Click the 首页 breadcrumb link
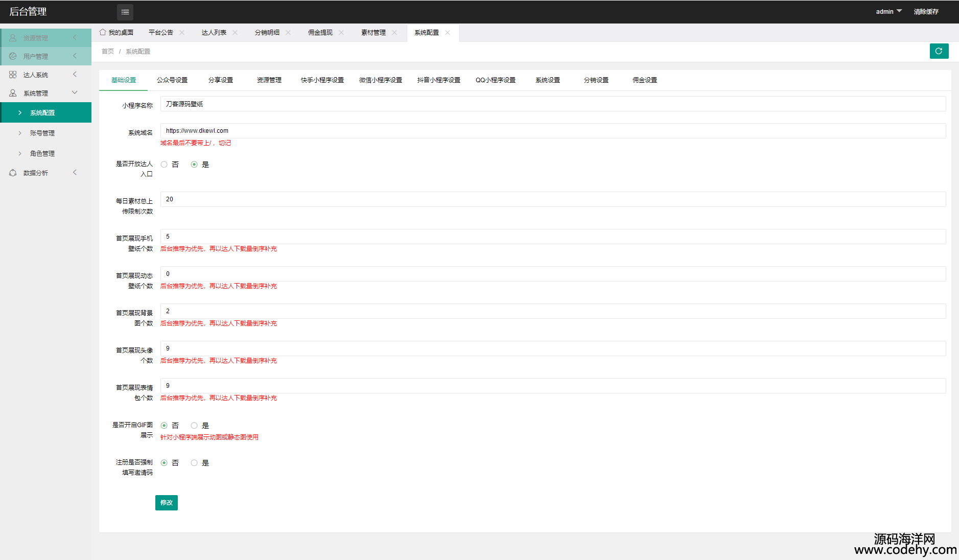 click(108, 52)
